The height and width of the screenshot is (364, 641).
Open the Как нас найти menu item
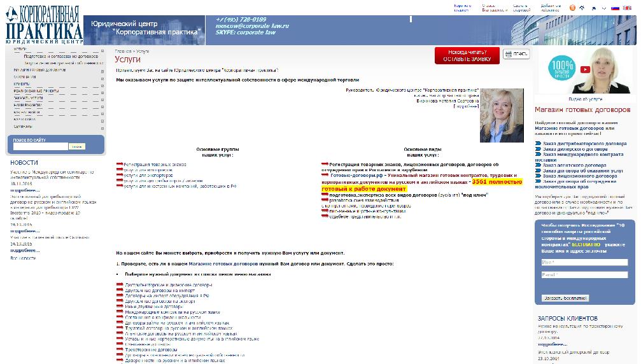(27, 112)
